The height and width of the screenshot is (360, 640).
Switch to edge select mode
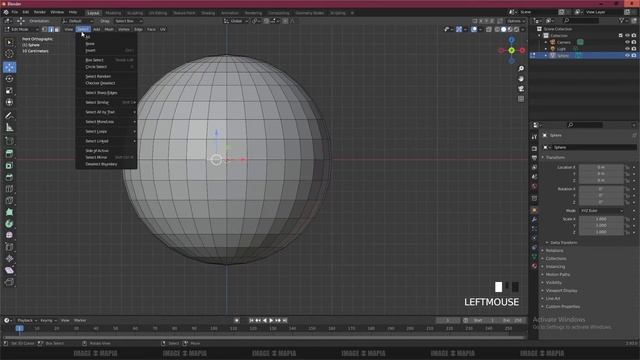(x=51, y=29)
